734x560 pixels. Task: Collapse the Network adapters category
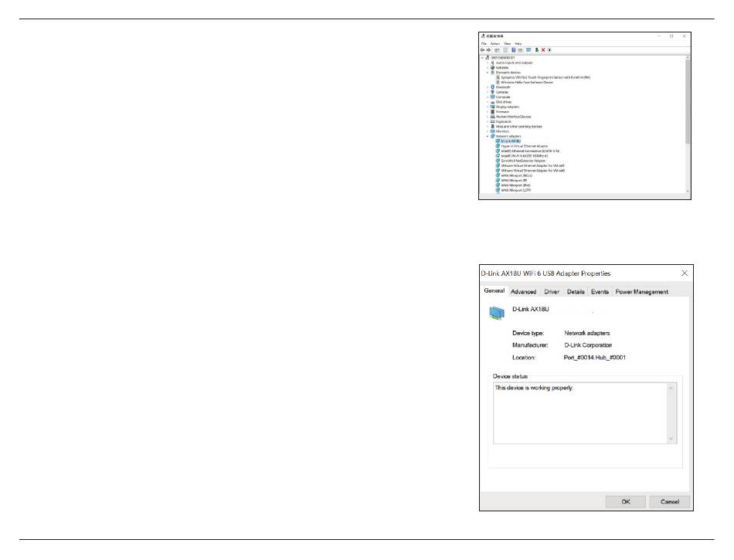point(487,136)
